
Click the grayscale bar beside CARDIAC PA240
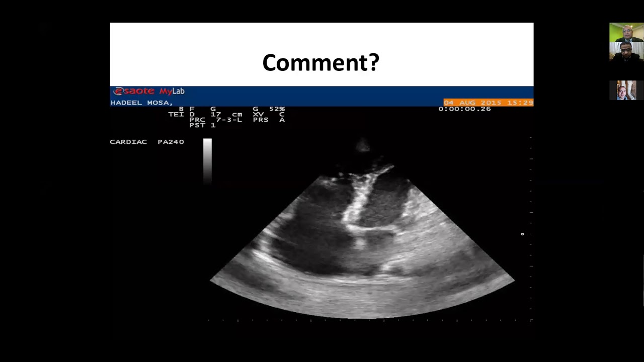pos(207,161)
